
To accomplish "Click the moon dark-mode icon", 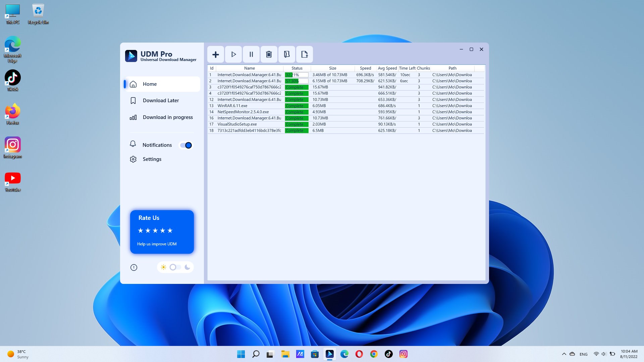I will [x=187, y=267].
